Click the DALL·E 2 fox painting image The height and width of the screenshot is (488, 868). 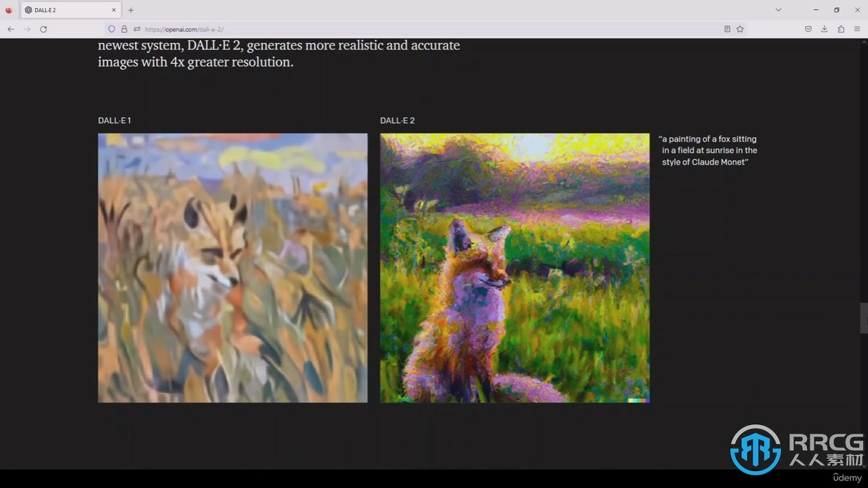point(515,268)
